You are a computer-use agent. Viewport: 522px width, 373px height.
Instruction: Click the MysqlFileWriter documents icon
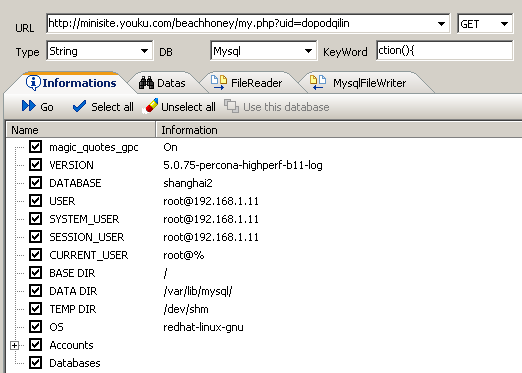(x=318, y=82)
